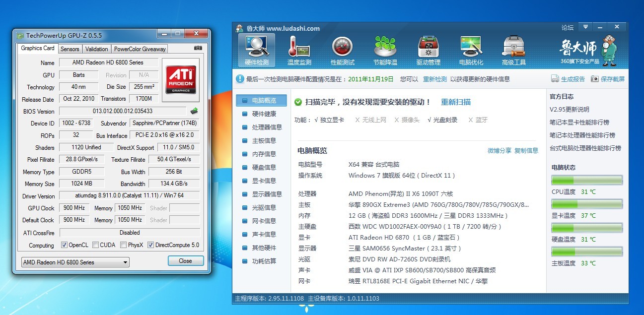The width and height of the screenshot is (644, 315).
Task: Open the 温度监测 temperature monitor
Action: (x=299, y=51)
